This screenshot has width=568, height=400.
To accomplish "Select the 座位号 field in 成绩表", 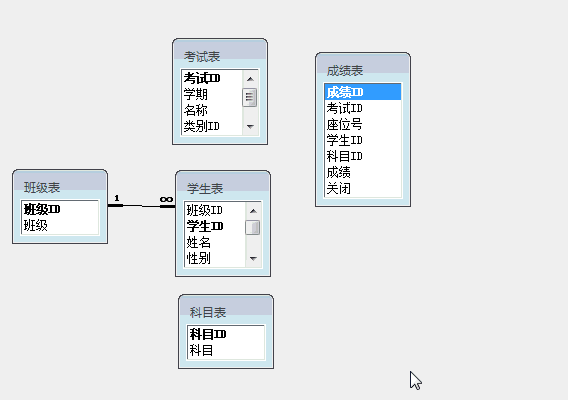I will pyautogui.click(x=363, y=124).
